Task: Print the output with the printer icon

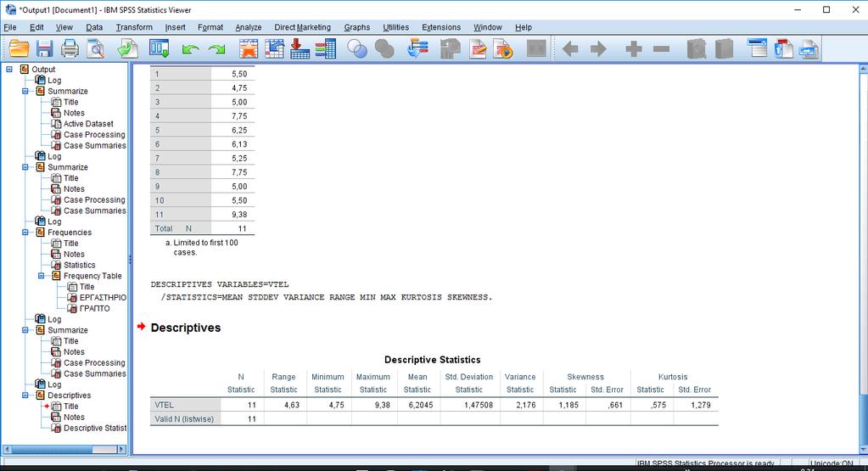Action: 70,48
